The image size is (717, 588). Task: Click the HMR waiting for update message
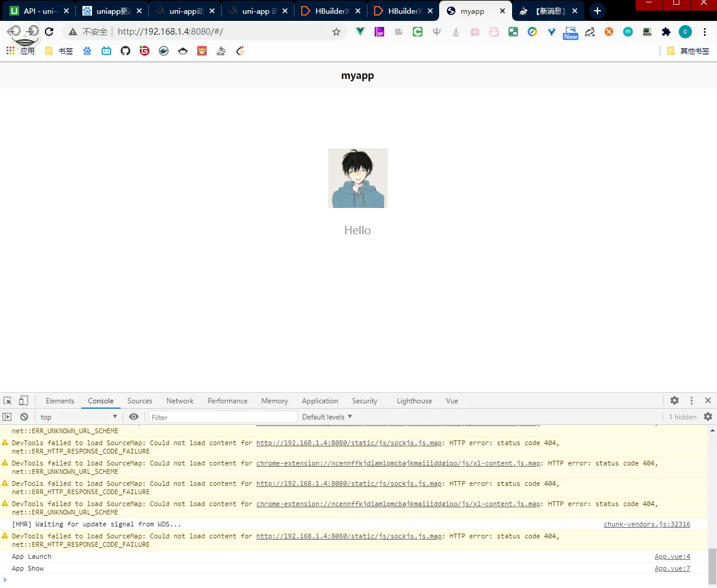point(96,524)
